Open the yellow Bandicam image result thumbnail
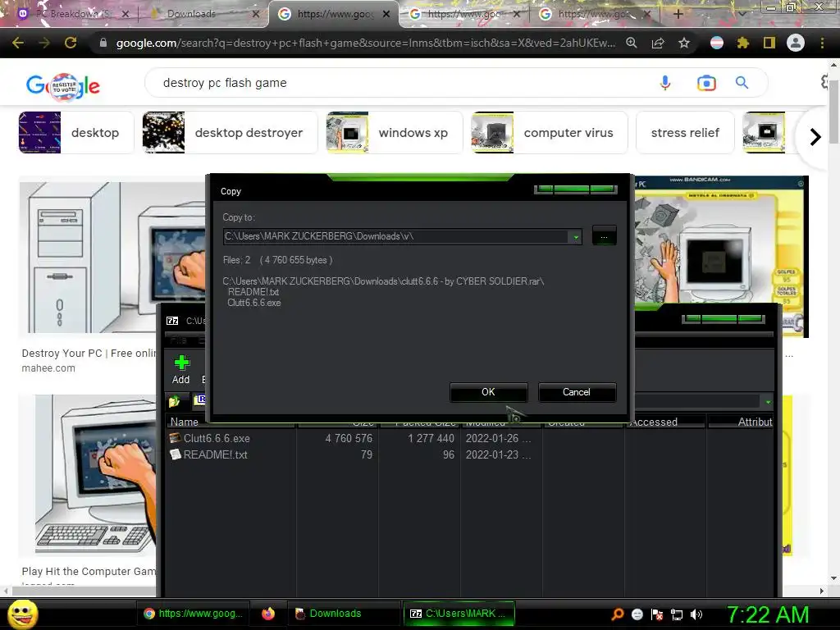840x630 pixels. (721, 241)
